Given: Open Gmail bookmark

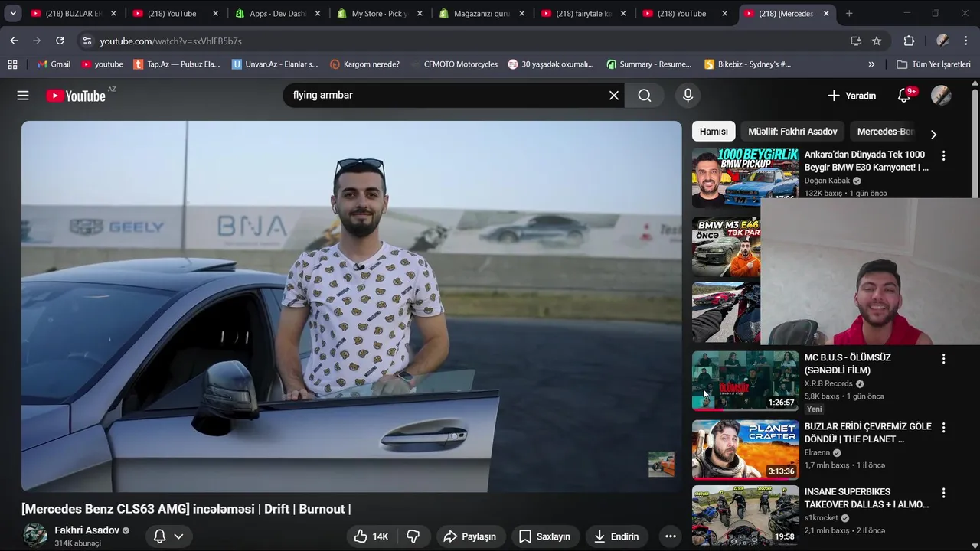Looking at the screenshot, I should pyautogui.click(x=54, y=64).
